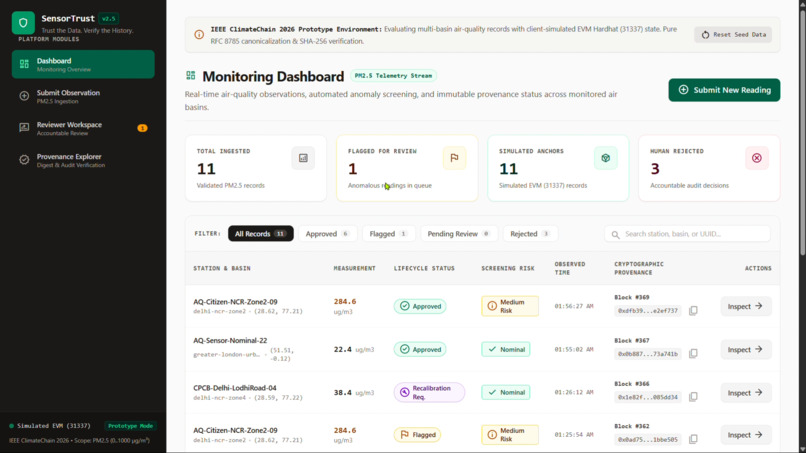This screenshot has width=806, height=453.
Task: Click the search station, basin, or UUID field
Action: (x=687, y=234)
